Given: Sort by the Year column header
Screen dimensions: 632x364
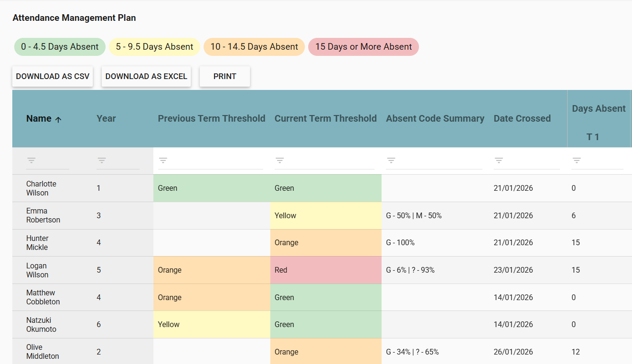Looking at the screenshot, I should click(106, 118).
